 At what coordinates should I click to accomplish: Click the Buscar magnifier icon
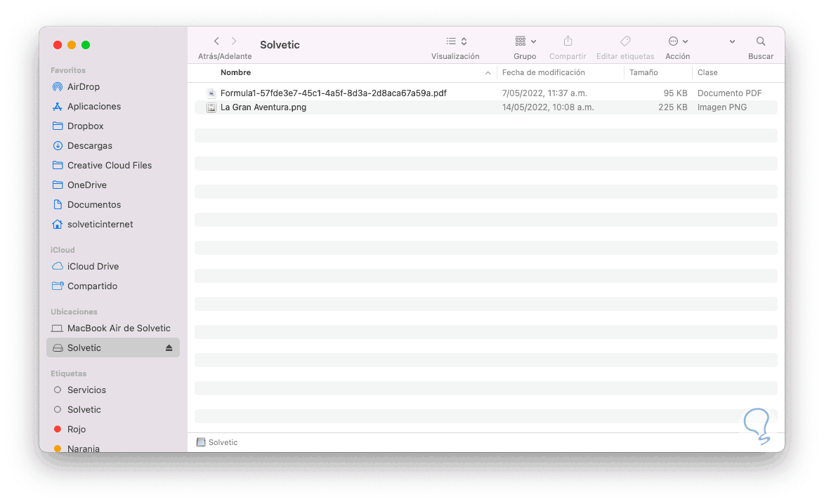[x=760, y=41]
